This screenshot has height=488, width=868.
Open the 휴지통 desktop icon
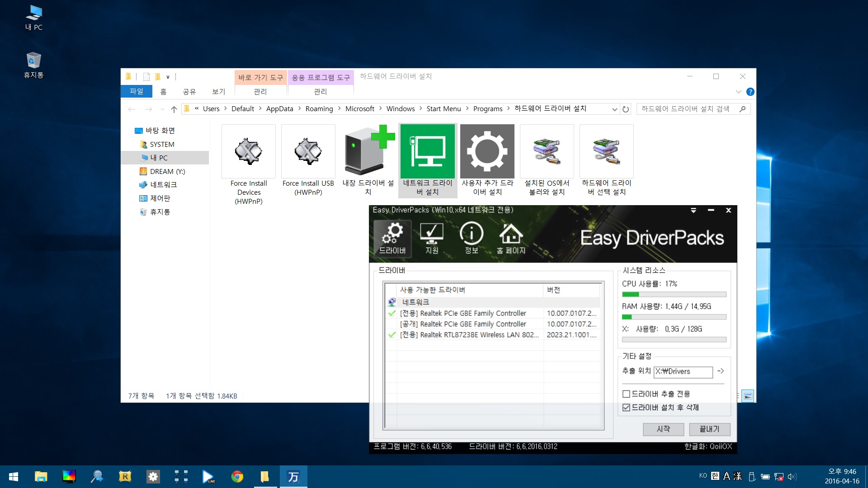[34, 66]
